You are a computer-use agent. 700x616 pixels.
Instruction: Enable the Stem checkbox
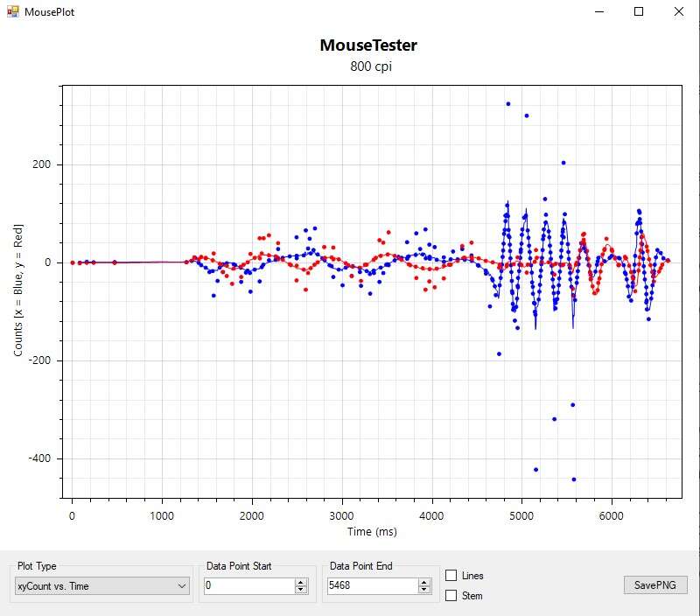coord(451,596)
